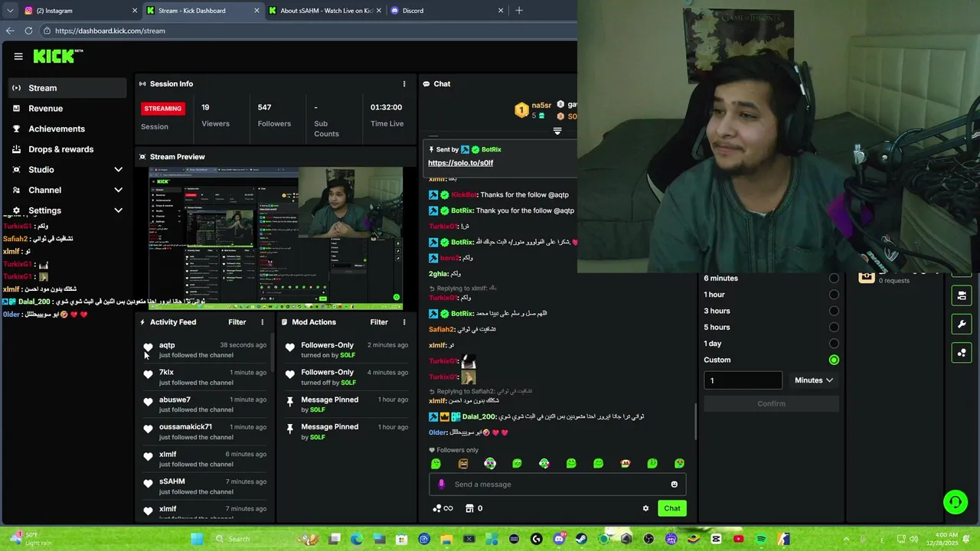
Task: Open the Mod Actions three-dot menu
Action: pyautogui.click(x=404, y=322)
